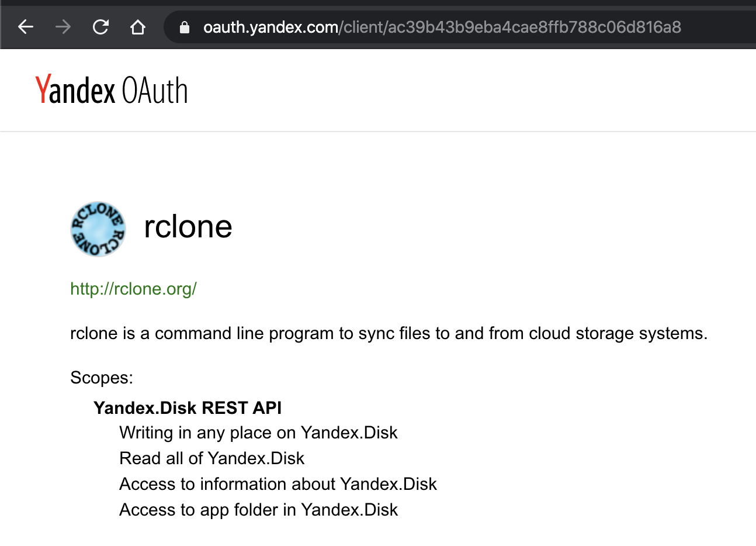Click the circular rclone application logo
Screen dimensions: 756x546
98,229
